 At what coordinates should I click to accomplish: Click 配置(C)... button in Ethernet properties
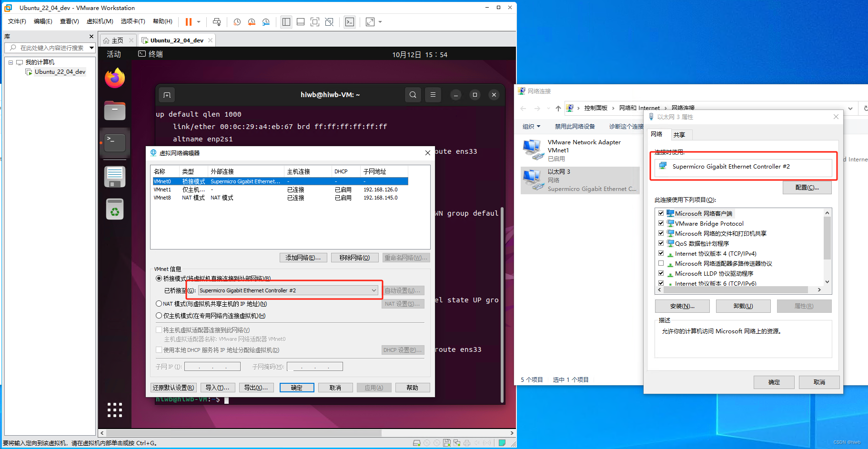click(807, 188)
